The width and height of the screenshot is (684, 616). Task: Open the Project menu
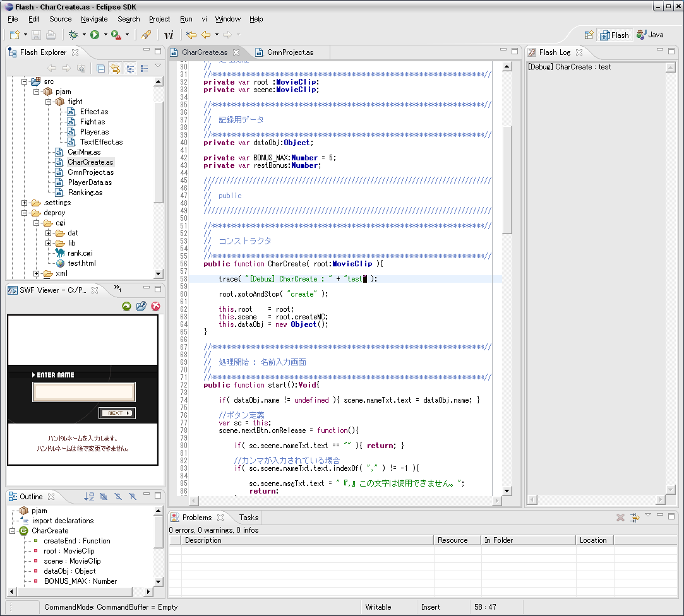pyautogui.click(x=159, y=19)
